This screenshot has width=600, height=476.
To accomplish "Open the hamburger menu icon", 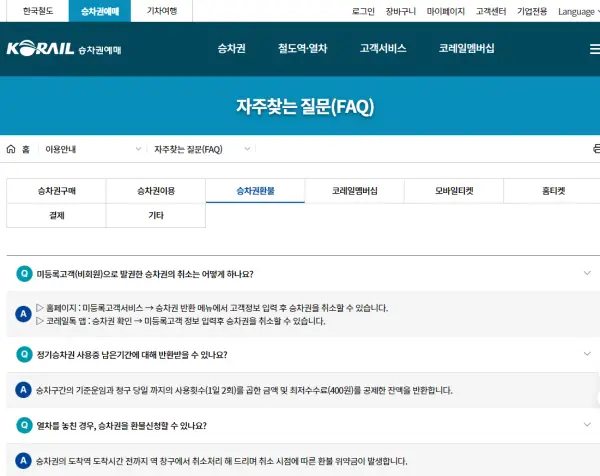I will click(595, 49).
